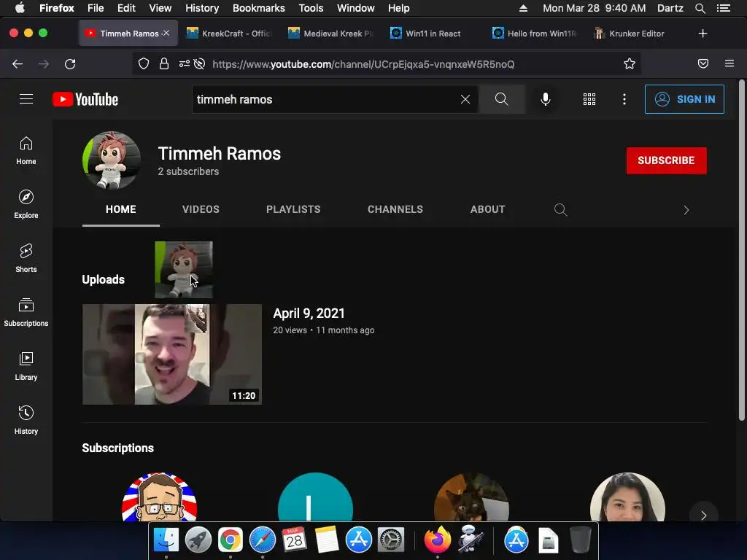This screenshot has width=747, height=560.
Task: Reload the page
Action: [70, 64]
